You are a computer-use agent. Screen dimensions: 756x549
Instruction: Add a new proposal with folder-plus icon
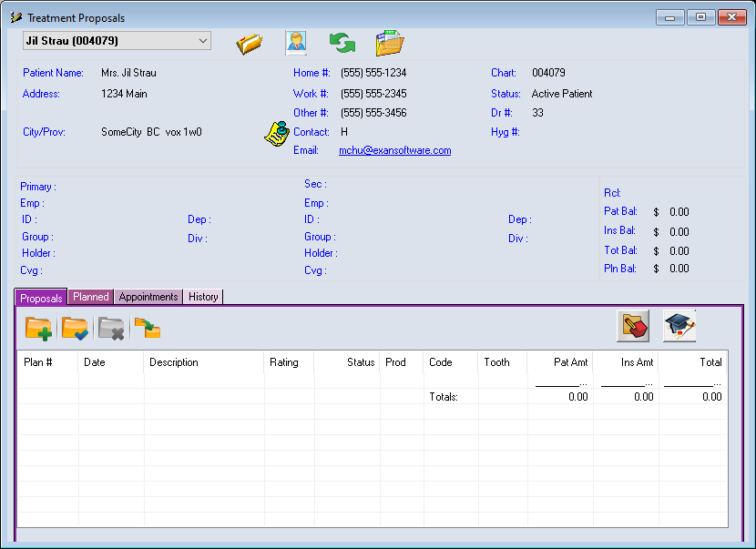coord(39,328)
